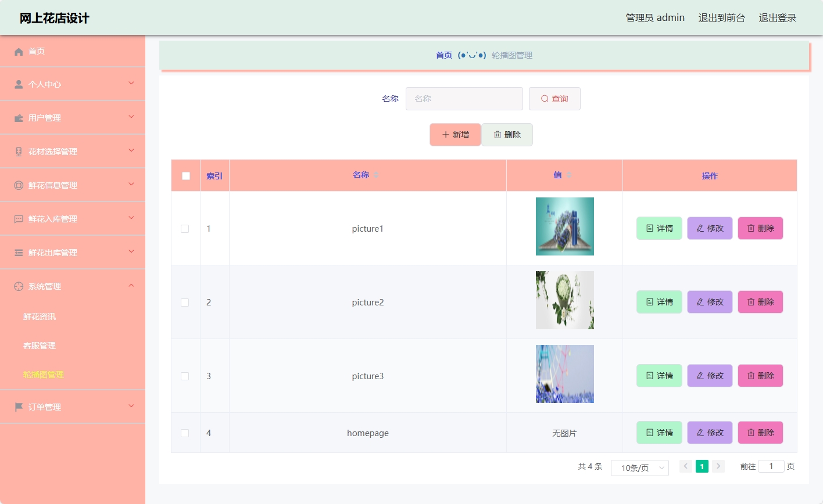Image resolution: width=823 pixels, height=504 pixels.
Task: Open the 10条/页 page-size dropdown
Action: (639, 467)
